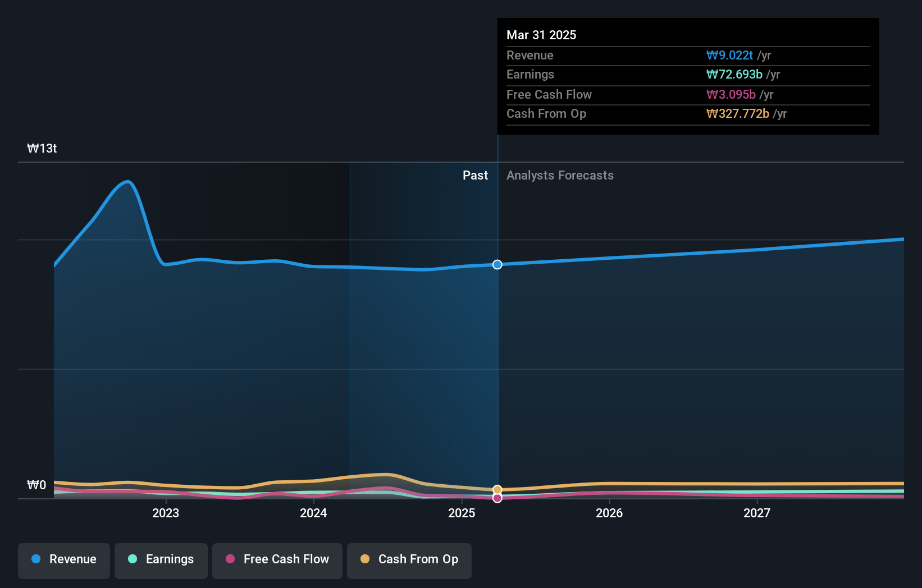Click the ₩0 y-axis label
The height and width of the screenshot is (588, 922).
pos(36,485)
